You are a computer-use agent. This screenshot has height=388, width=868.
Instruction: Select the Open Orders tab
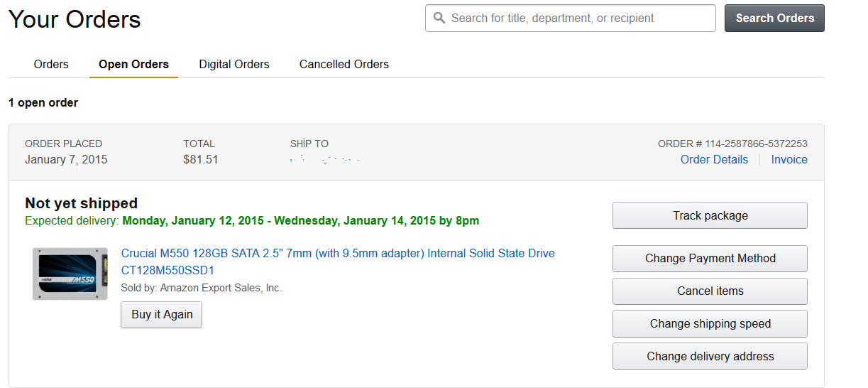[x=133, y=65]
